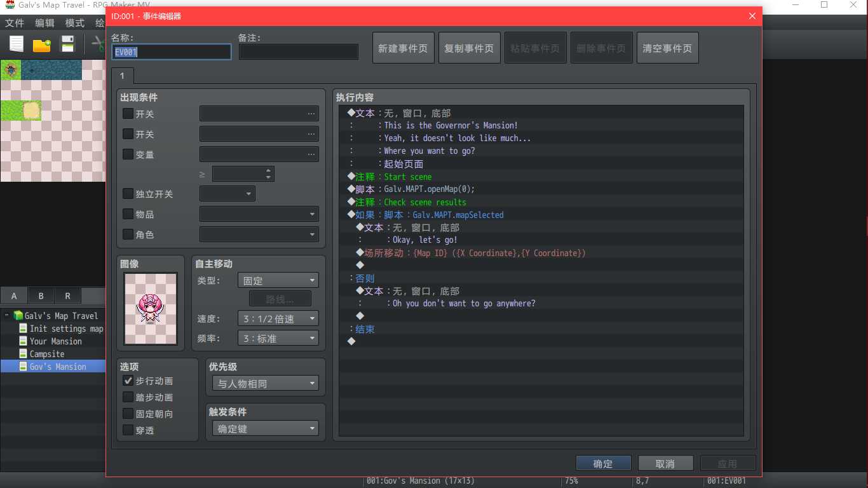Screen dimensions: 868x488
Task: Click the 新建事件页 button
Action: (x=403, y=48)
